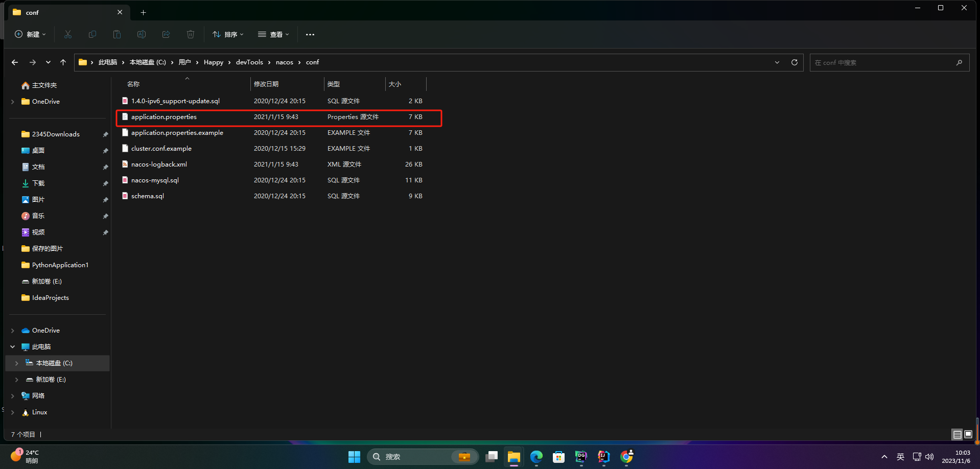Open Google Chrome from taskbar

coord(626,457)
